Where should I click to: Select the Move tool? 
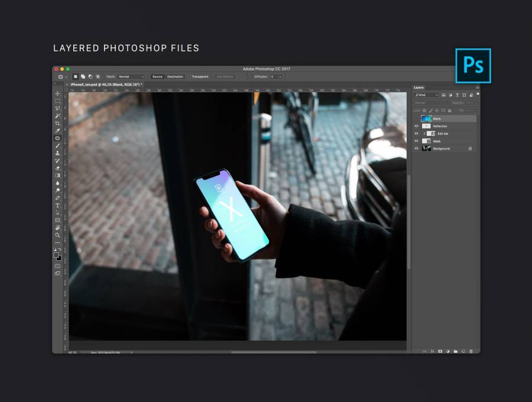pos(58,93)
